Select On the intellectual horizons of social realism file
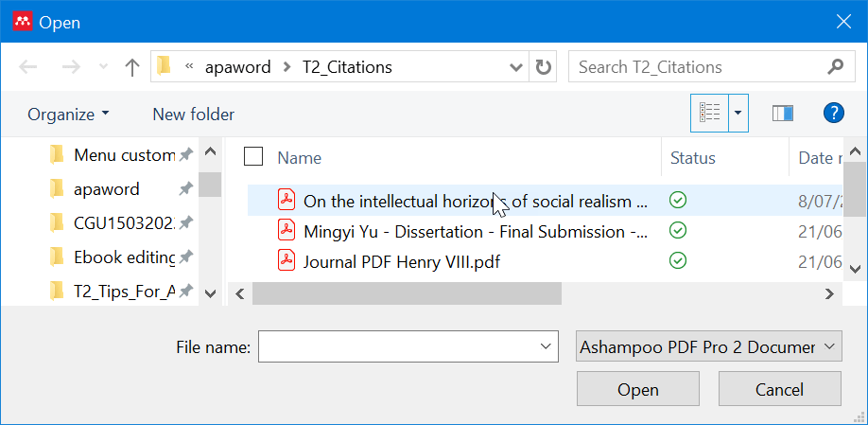868x425 pixels. pyautogui.click(x=545, y=201)
